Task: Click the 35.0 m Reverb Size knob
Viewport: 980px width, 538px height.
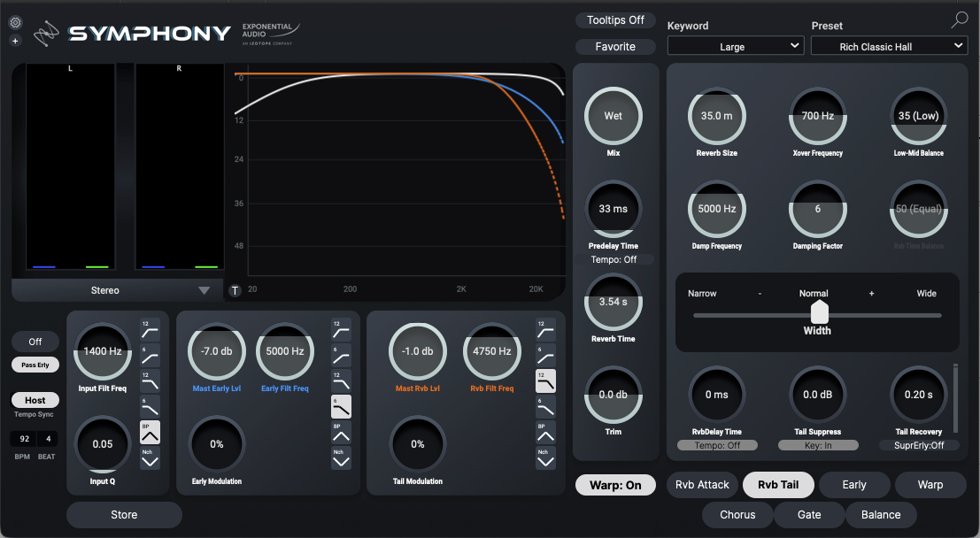Action: pos(717,116)
